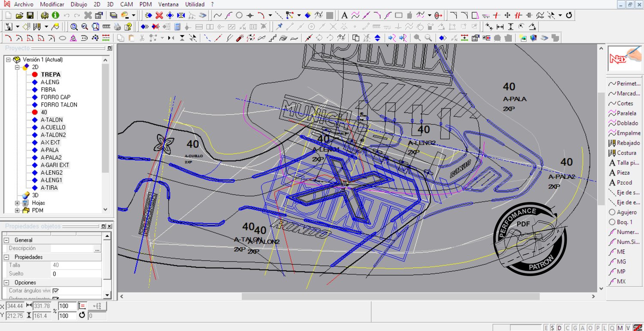Open the Dibujo menu
Screen dimensions: 644x331
pos(78,4)
